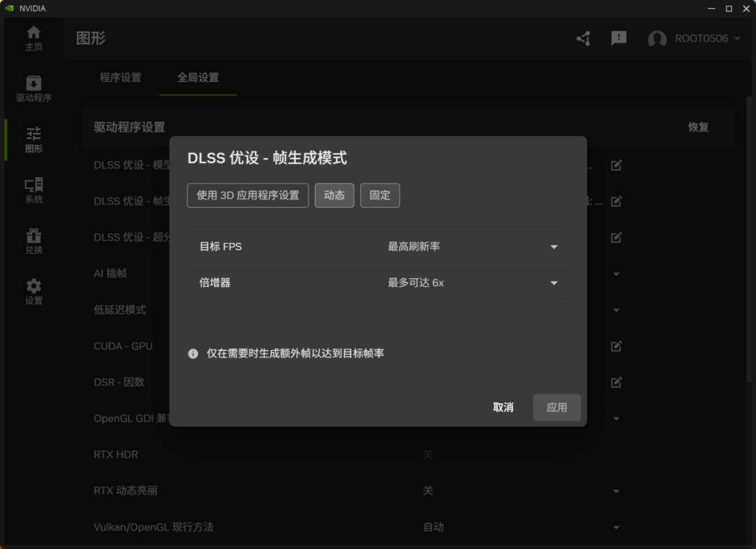Open Settings gear in the sidebar
This screenshot has height=549, width=756.
pos(34,286)
